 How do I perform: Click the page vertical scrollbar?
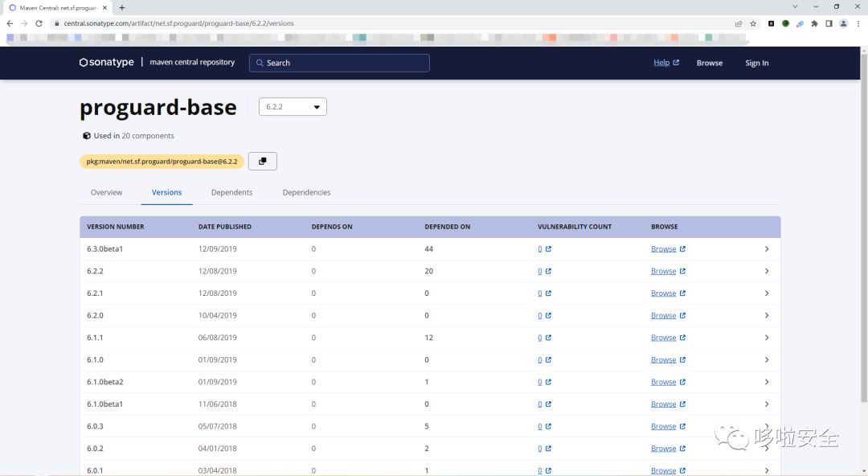click(863, 228)
